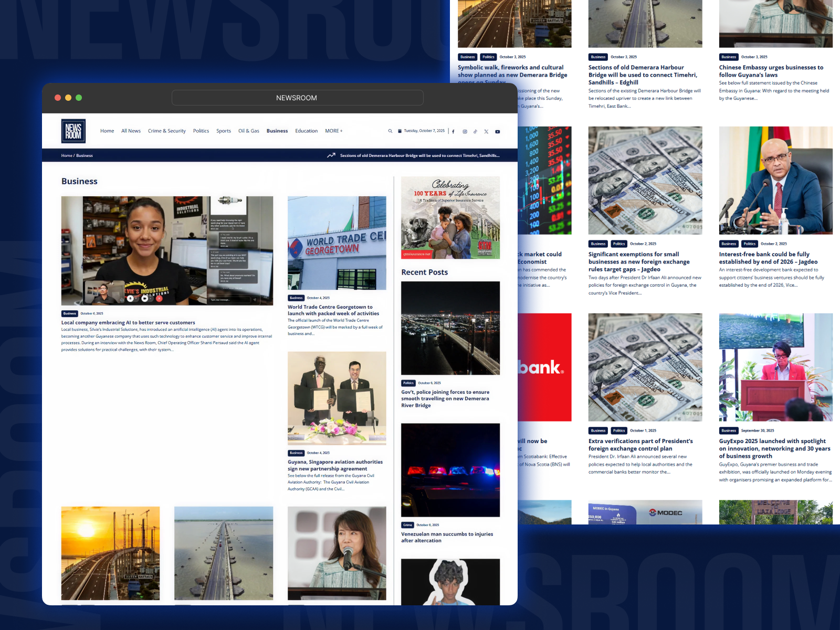Image resolution: width=840 pixels, height=630 pixels.
Task: Click the NEWSROOM browser address bar
Action: click(x=297, y=98)
